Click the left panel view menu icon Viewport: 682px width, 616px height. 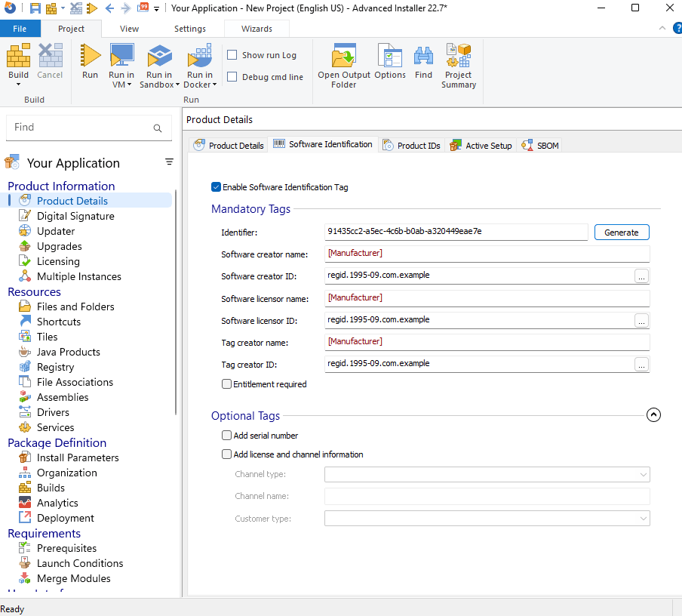[169, 162]
